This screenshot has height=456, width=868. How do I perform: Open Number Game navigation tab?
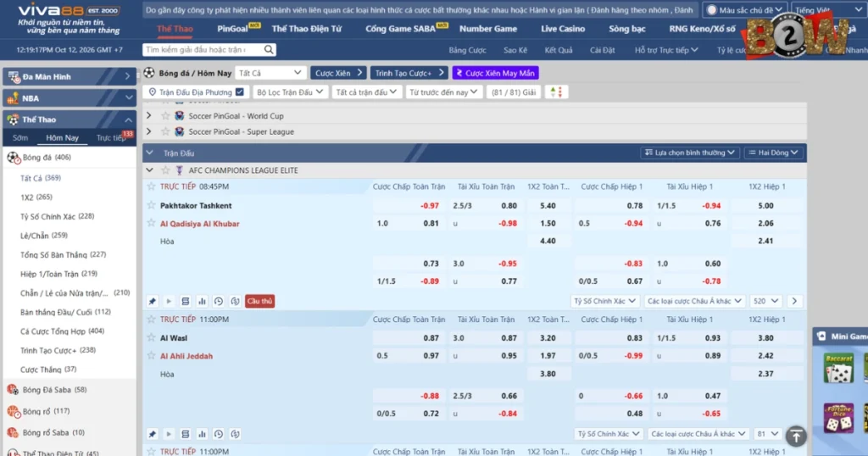pos(488,29)
